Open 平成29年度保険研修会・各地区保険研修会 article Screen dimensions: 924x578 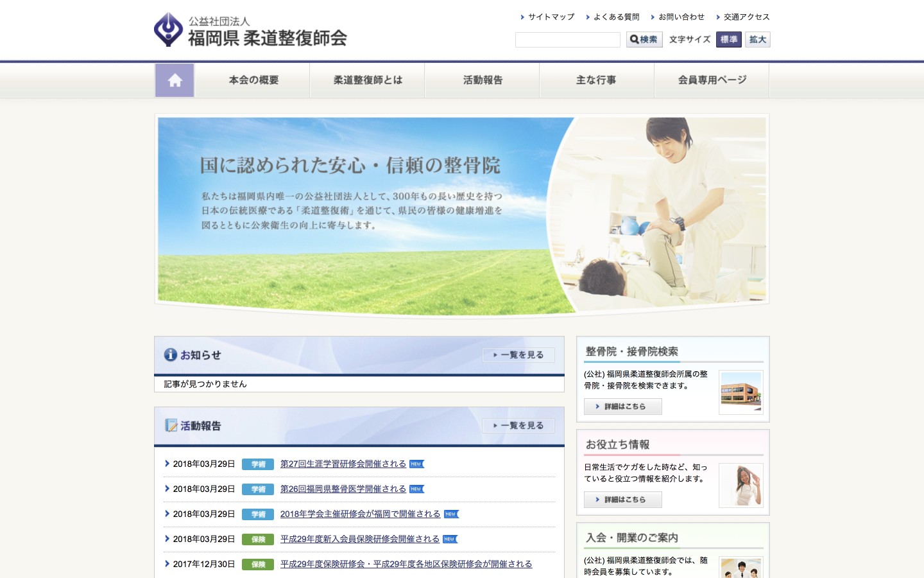coord(406,564)
